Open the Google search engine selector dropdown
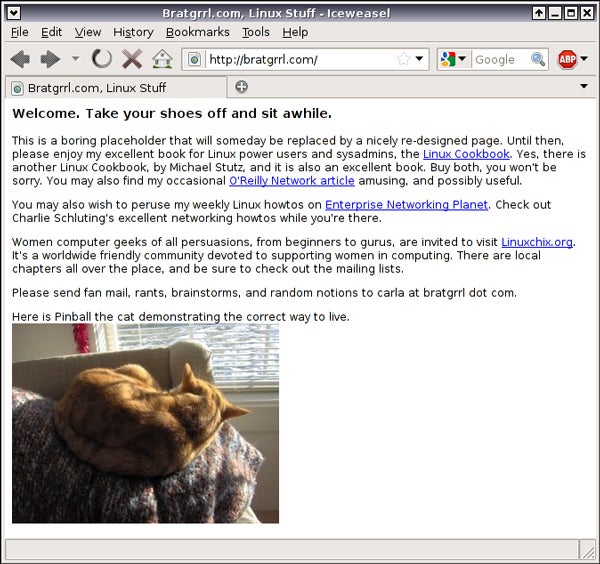Screen dimensions: 600x564 453,59
